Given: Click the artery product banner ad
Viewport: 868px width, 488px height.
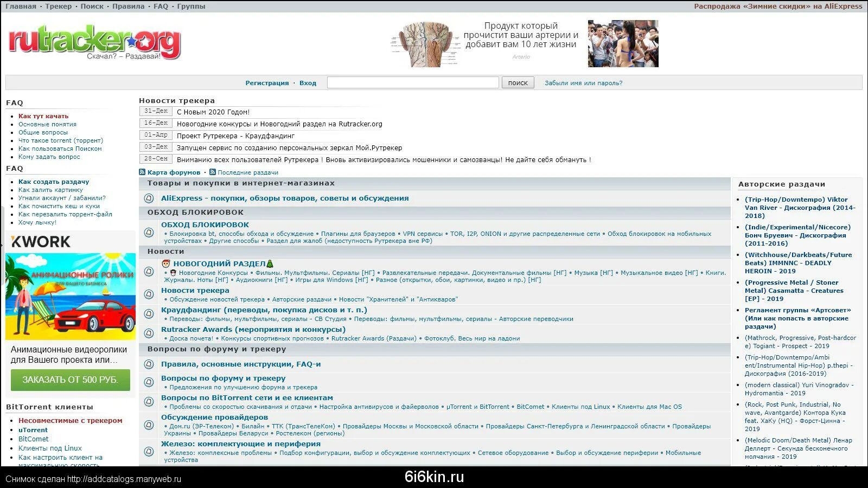Looking at the screenshot, I should [486, 43].
